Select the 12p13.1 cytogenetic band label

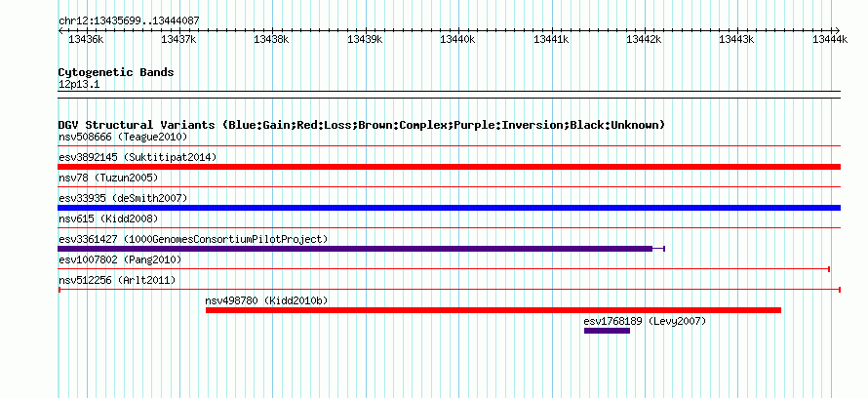click(x=79, y=85)
